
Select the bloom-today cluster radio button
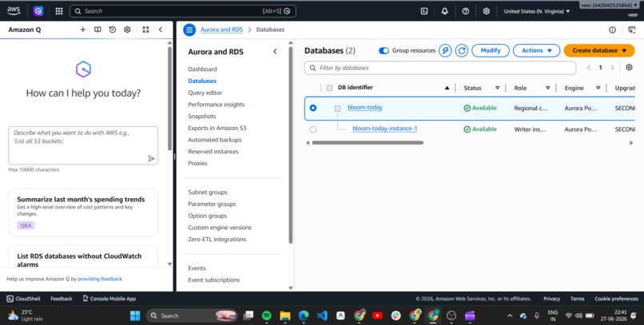pos(313,108)
